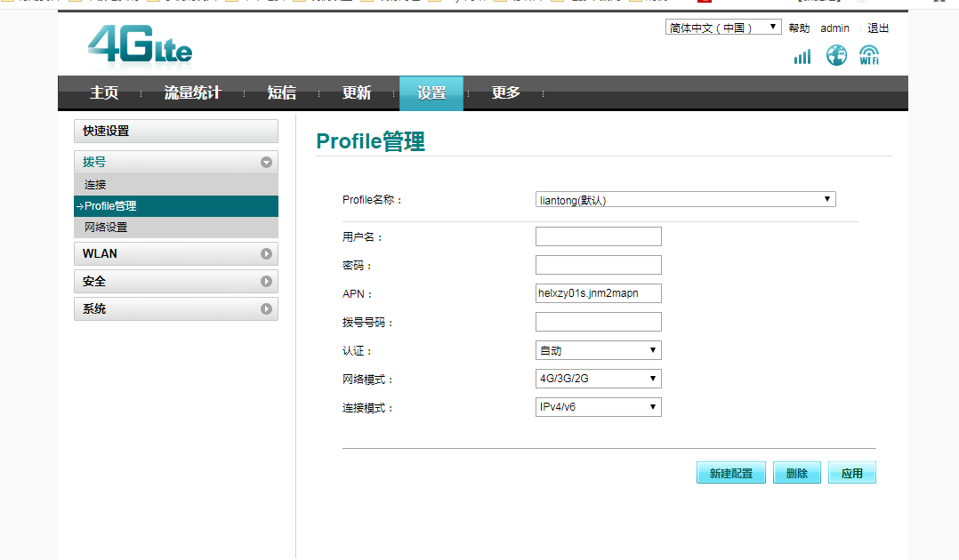Screen dimensions: 959x560
Task: Open the 网络模式 dropdown
Action: pos(598,379)
